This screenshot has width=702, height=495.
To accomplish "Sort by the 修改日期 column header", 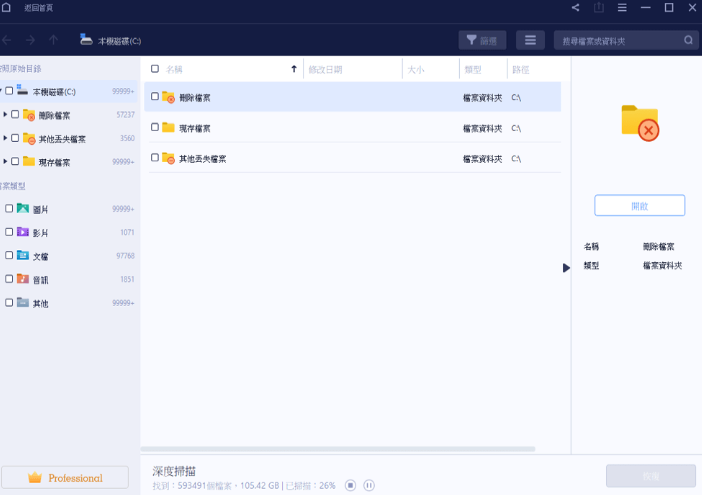I will (325, 69).
